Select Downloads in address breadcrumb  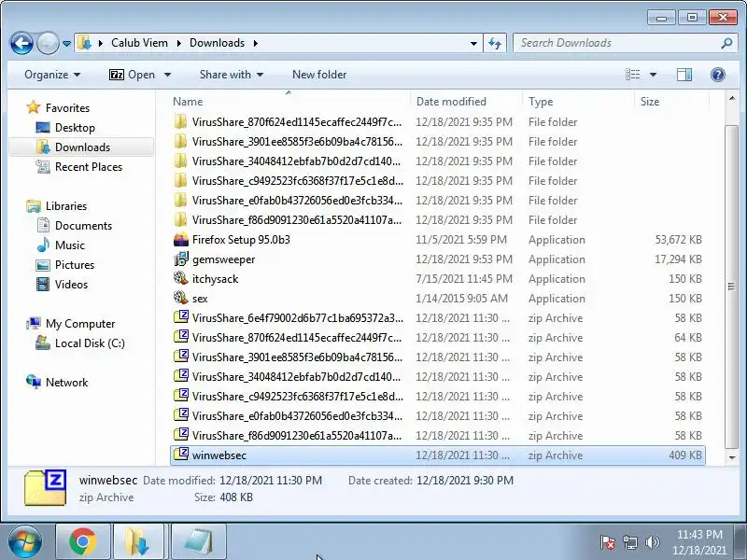pyautogui.click(x=217, y=43)
